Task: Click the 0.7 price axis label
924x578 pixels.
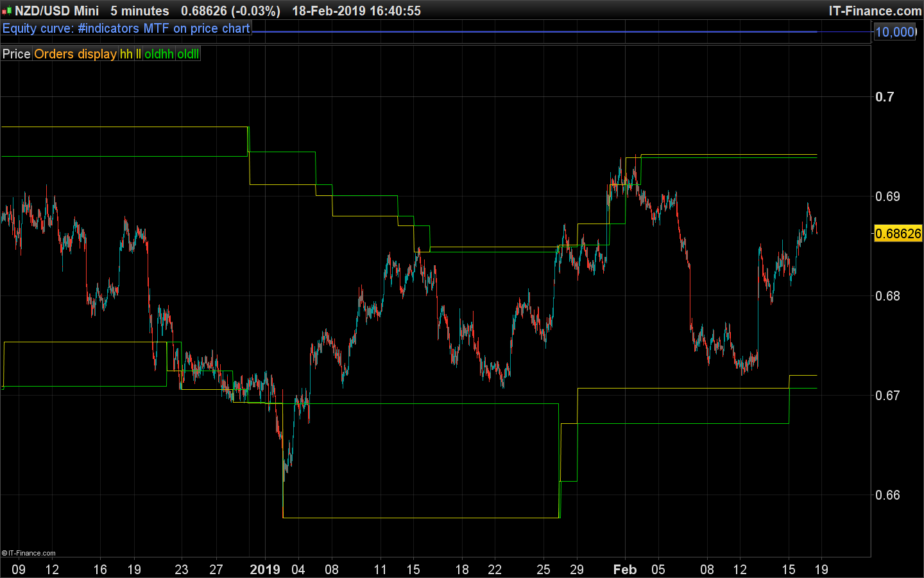Action: click(885, 97)
